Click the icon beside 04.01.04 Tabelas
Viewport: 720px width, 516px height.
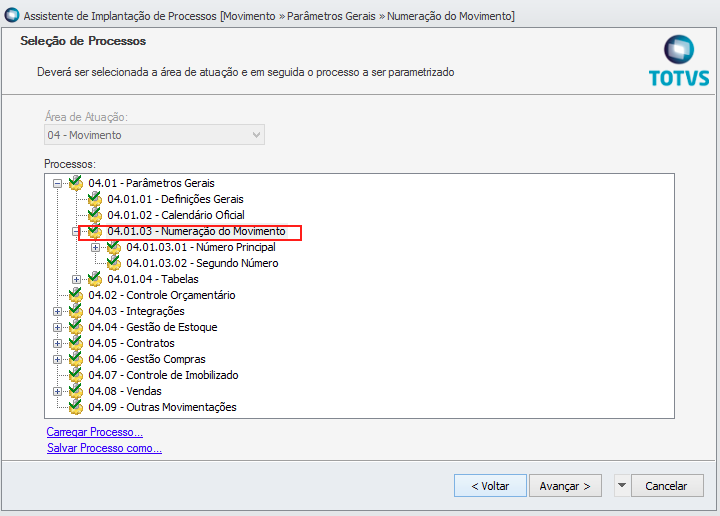[x=95, y=279]
